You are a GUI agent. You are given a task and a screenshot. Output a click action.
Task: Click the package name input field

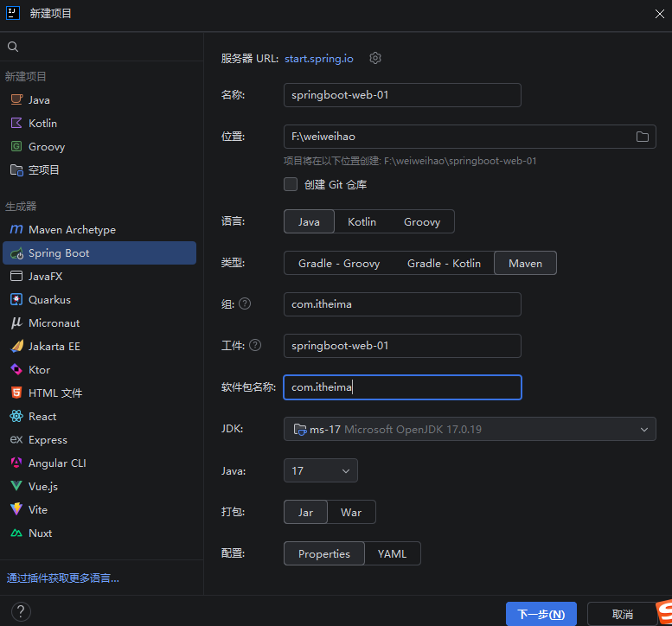click(402, 387)
